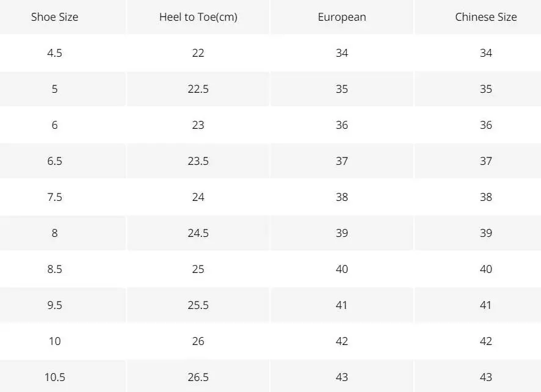Click Chinese size 42 cell
This screenshot has width=541, height=392.
pyautogui.click(x=485, y=341)
